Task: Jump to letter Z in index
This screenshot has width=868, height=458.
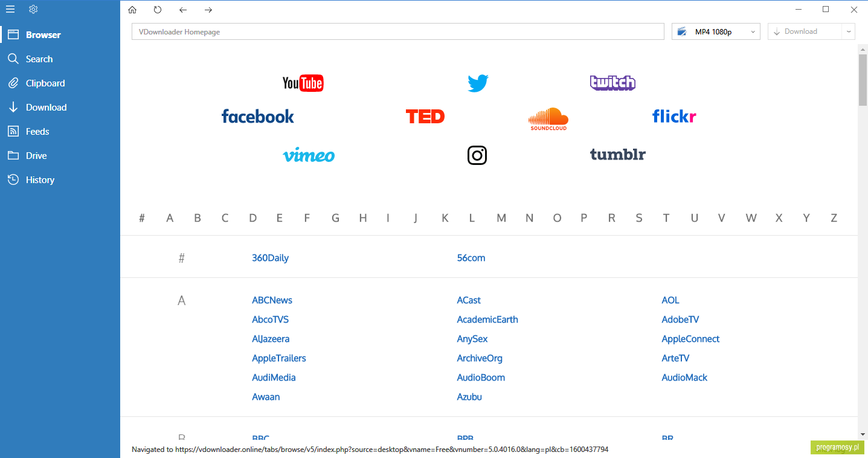Action: coord(834,218)
